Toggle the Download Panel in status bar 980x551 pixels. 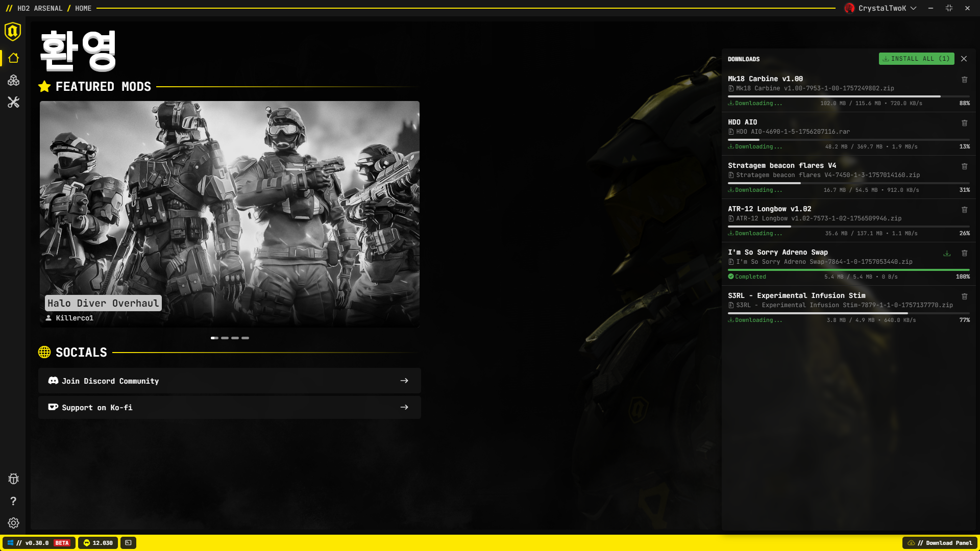pos(940,543)
